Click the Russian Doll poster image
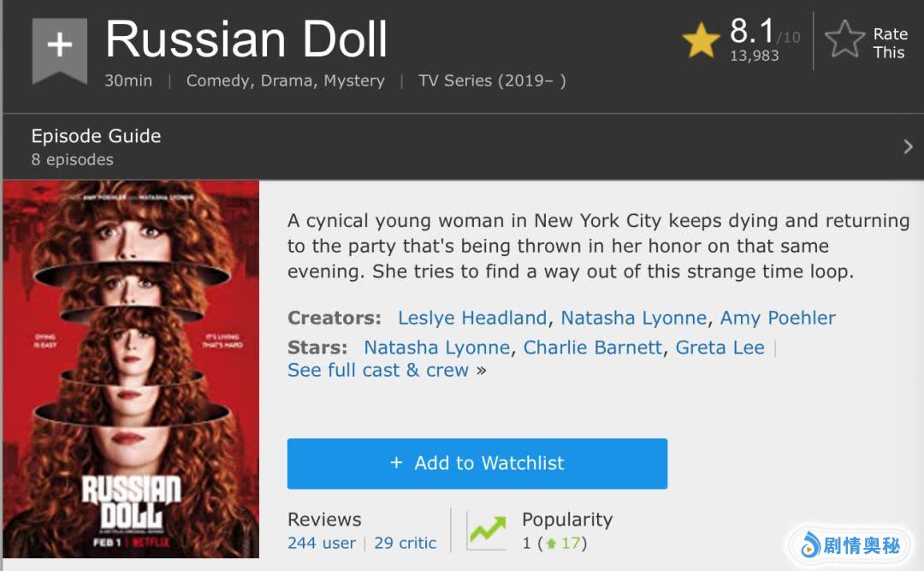The height and width of the screenshot is (571, 924). pos(131,369)
